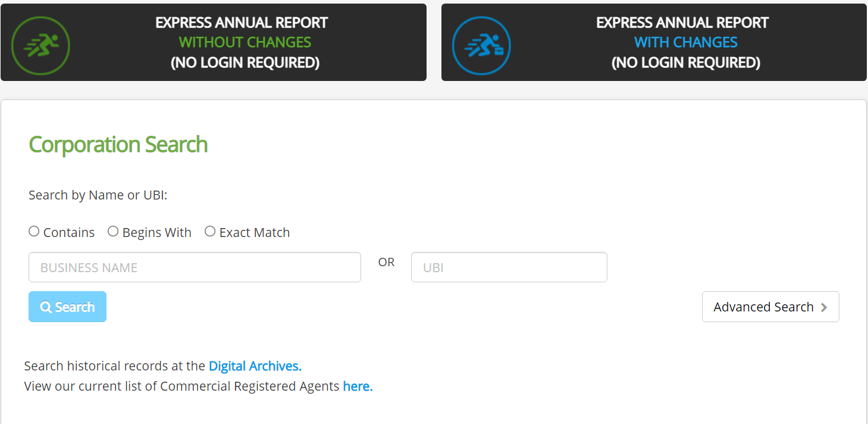
Task: Click the WITHOUT CHANGES banner text
Action: (245, 42)
